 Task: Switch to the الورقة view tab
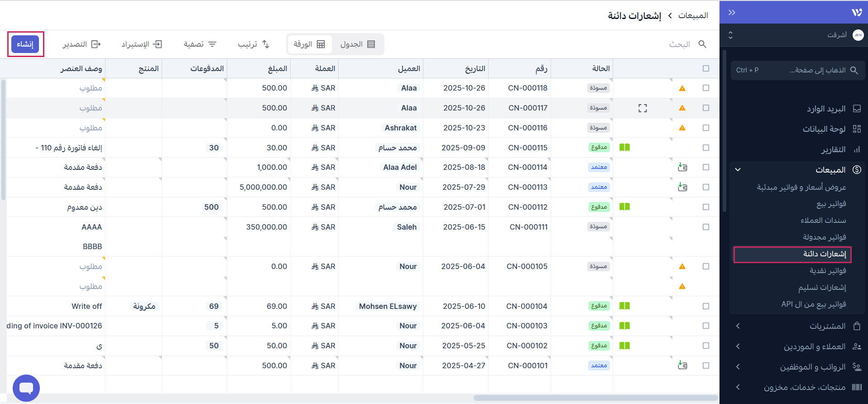tap(309, 44)
